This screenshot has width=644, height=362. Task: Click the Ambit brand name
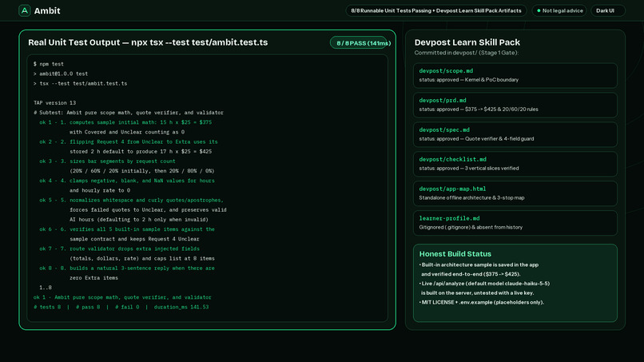tap(47, 10)
